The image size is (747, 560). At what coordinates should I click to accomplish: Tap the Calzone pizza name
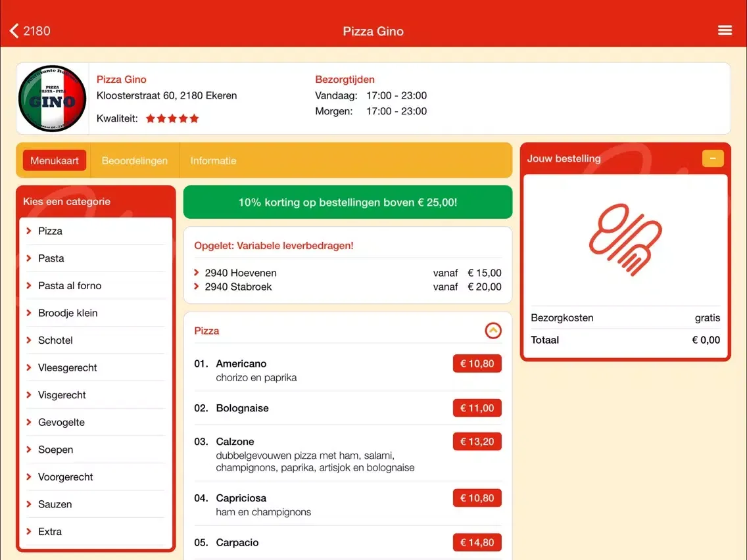click(x=235, y=442)
